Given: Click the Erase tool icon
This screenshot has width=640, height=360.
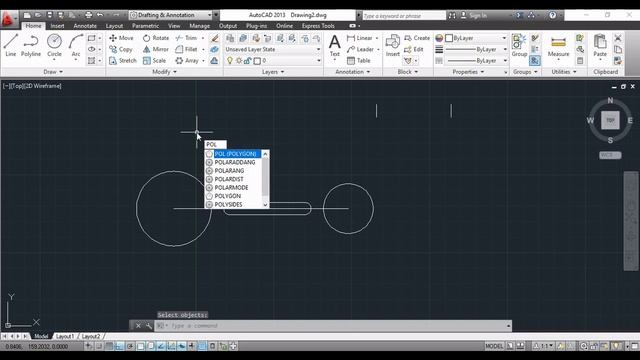Looking at the screenshot, I should pos(215,38).
